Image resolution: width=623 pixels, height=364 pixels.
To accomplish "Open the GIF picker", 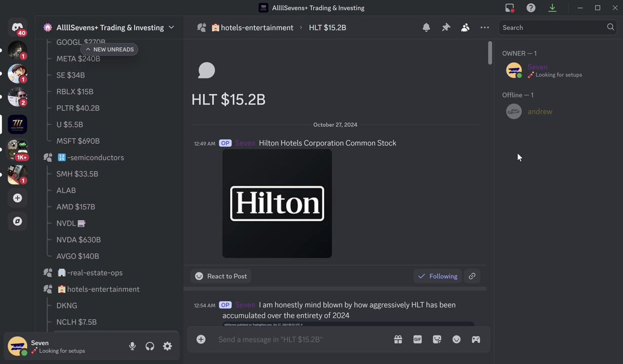I will click(418, 339).
